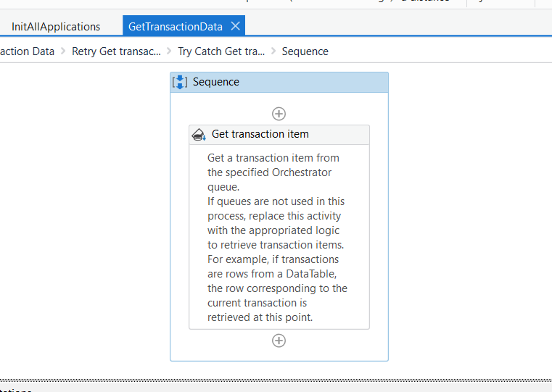Click chevron after 'action Data' breadcrumb

[63, 51]
